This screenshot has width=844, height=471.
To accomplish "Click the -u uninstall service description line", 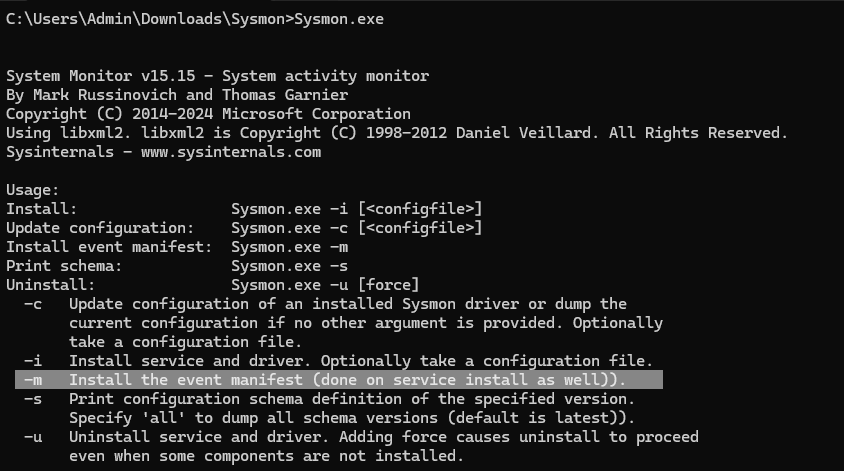I will pyautogui.click(x=383, y=437).
